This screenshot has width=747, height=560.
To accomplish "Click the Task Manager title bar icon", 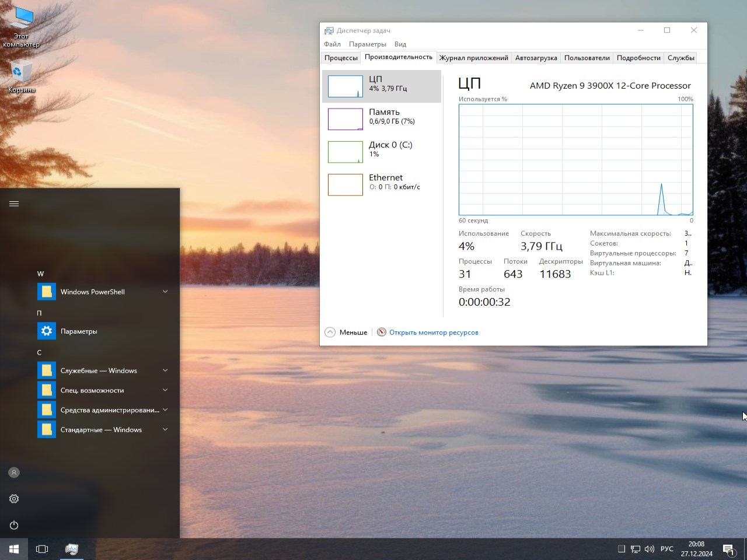I will 329,30.
